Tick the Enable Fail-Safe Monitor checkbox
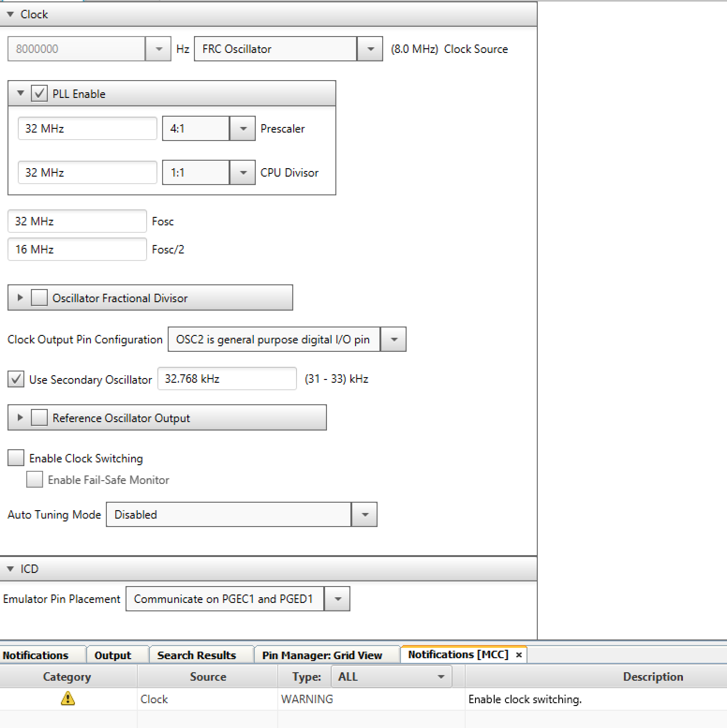Image resolution: width=727 pixels, height=728 pixels. point(35,479)
